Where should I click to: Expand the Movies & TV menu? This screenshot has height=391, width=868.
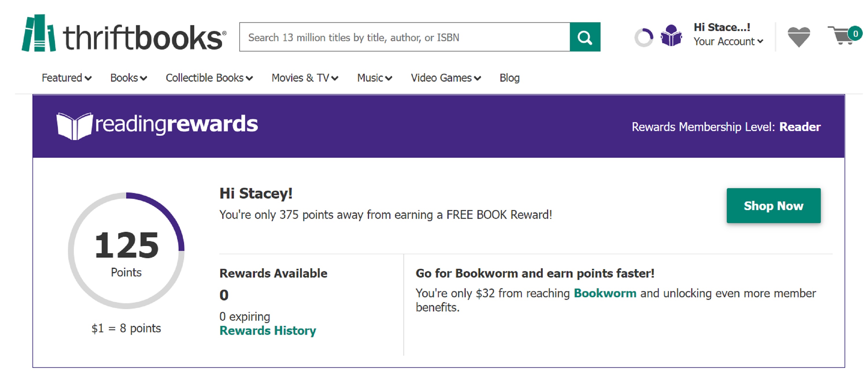pos(305,78)
